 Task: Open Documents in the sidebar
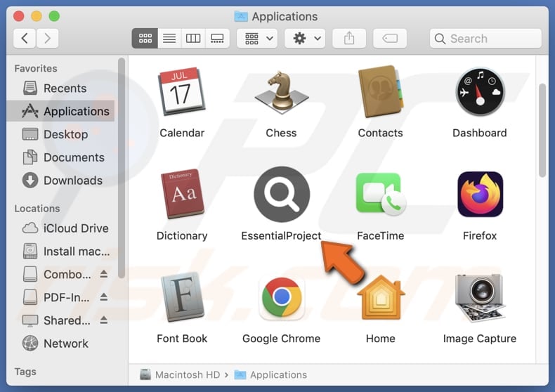point(60,157)
